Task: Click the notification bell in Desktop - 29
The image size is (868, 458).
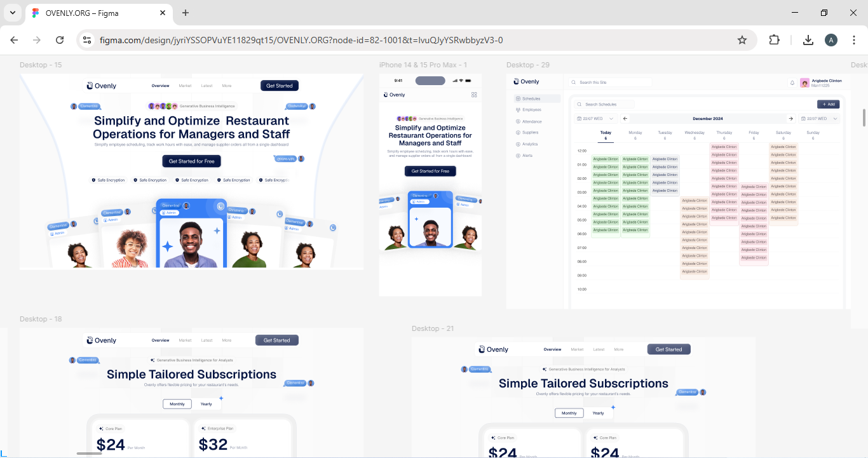Action: click(x=792, y=82)
